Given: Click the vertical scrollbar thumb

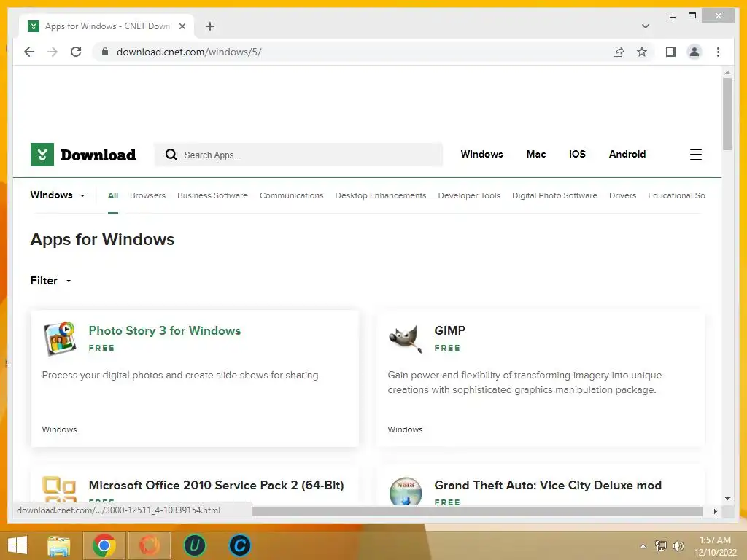Looking at the screenshot, I should pos(727,114).
